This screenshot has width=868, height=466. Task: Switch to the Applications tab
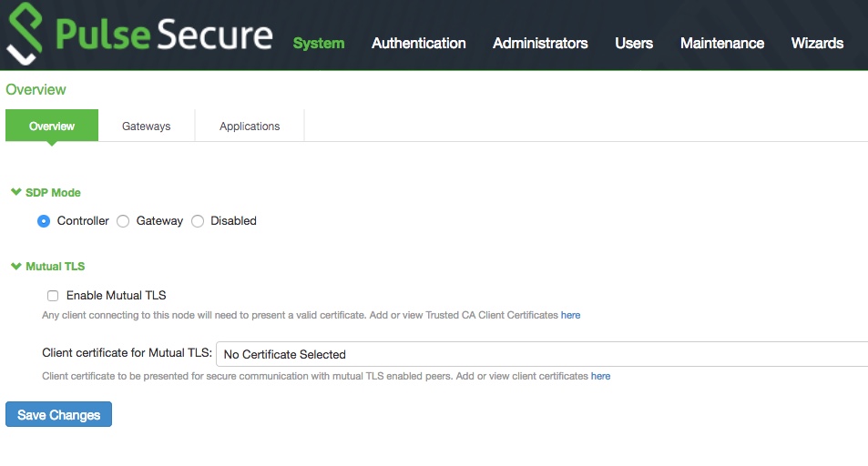pyautogui.click(x=250, y=127)
